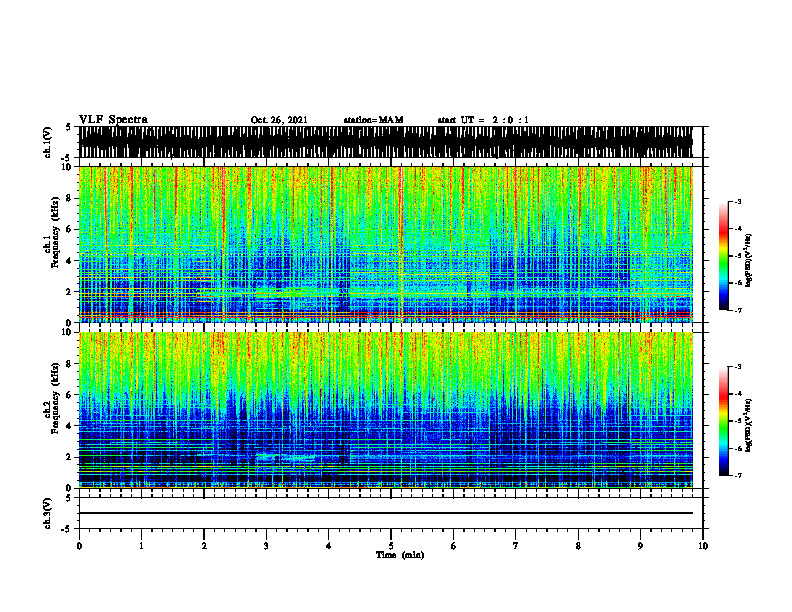Select the date text "Oct. 26, 2021"

tap(279, 120)
